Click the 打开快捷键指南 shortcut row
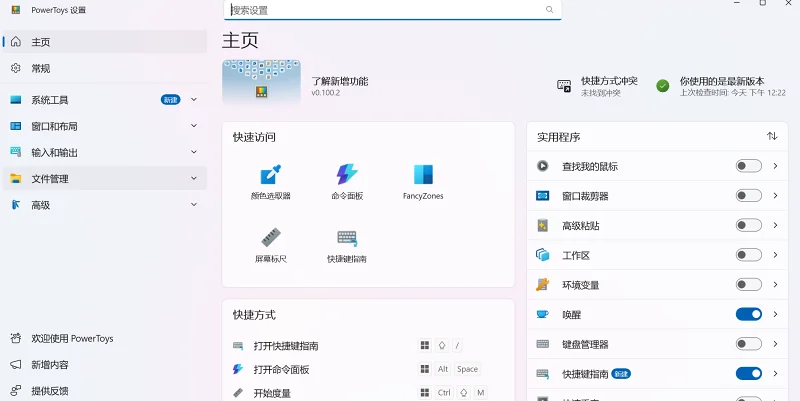 pyautogui.click(x=368, y=345)
